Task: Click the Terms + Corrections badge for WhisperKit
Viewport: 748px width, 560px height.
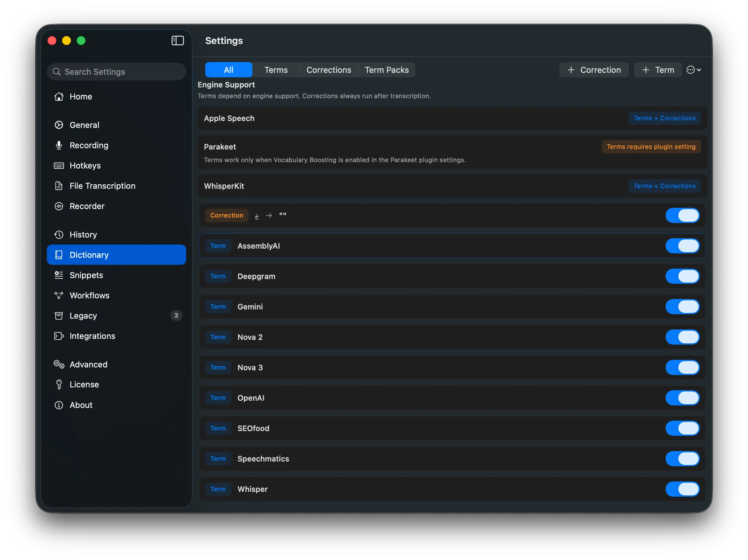Action: tap(664, 186)
